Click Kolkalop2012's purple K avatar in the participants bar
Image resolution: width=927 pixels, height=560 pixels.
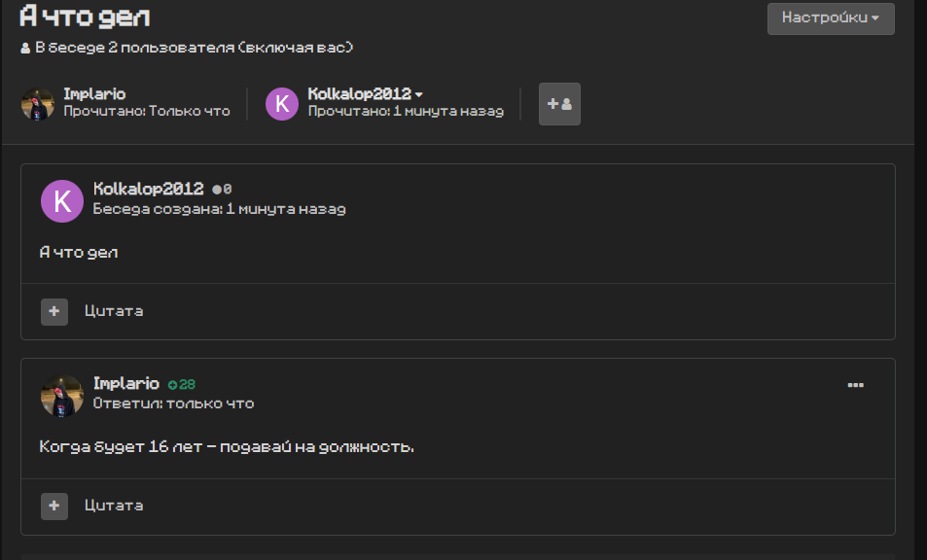(x=282, y=104)
